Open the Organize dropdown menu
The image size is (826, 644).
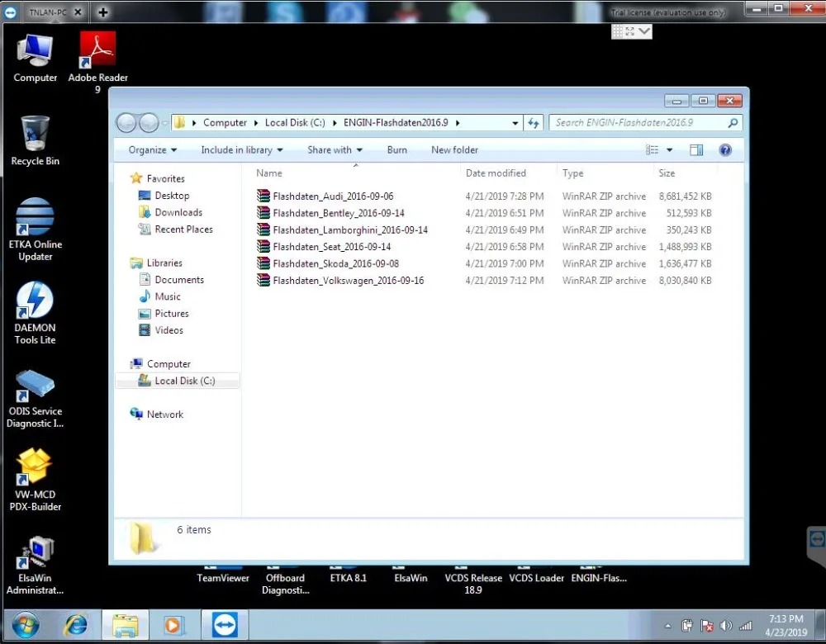(x=152, y=150)
